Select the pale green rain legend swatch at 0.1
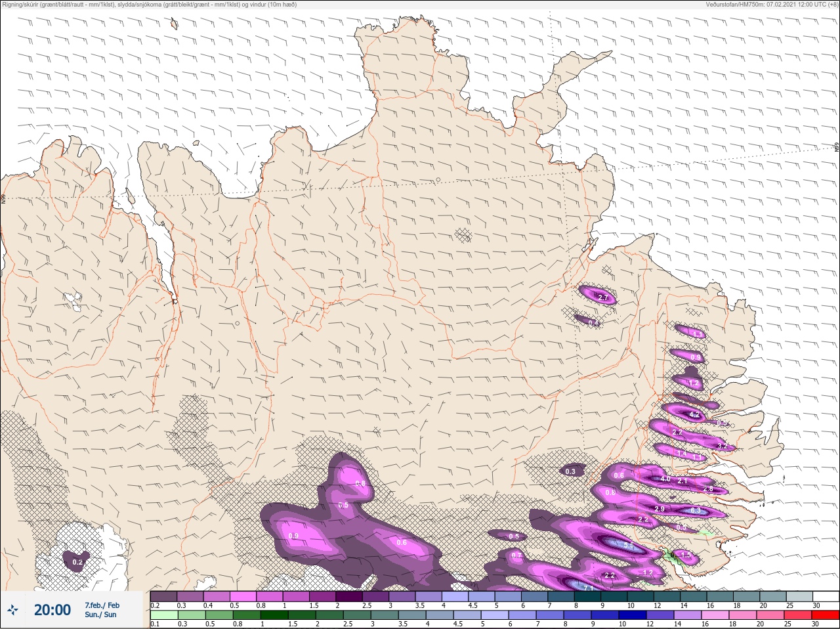Screen dimensions: 840x629 click(163, 615)
